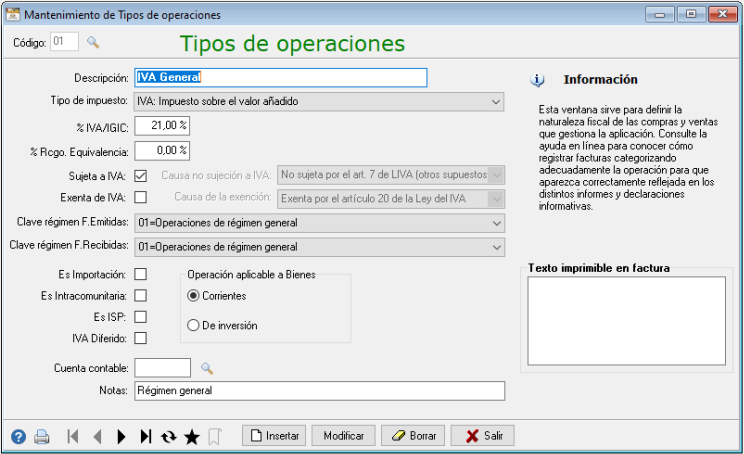
Task: Go to previous record arrow
Action: [x=97, y=436]
